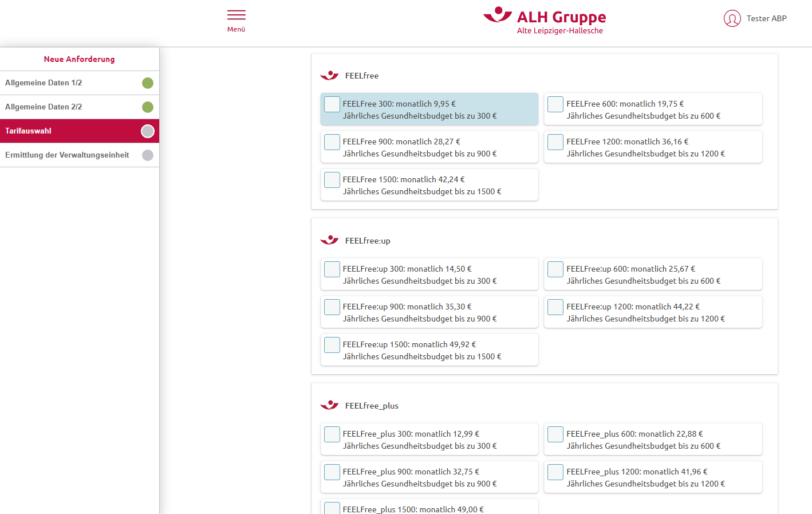Check the FEELFree 300 tariff checkbox
The width and height of the screenshot is (812, 514).
click(332, 104)
